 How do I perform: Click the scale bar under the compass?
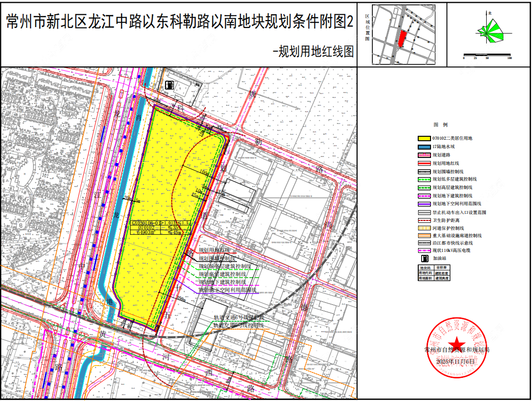click(x=487, y=54)
